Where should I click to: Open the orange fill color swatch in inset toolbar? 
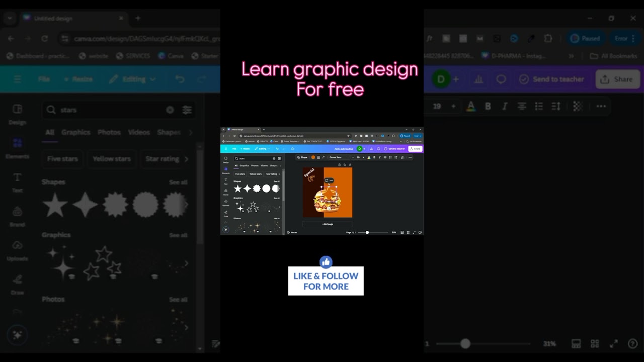pos(313,157)
